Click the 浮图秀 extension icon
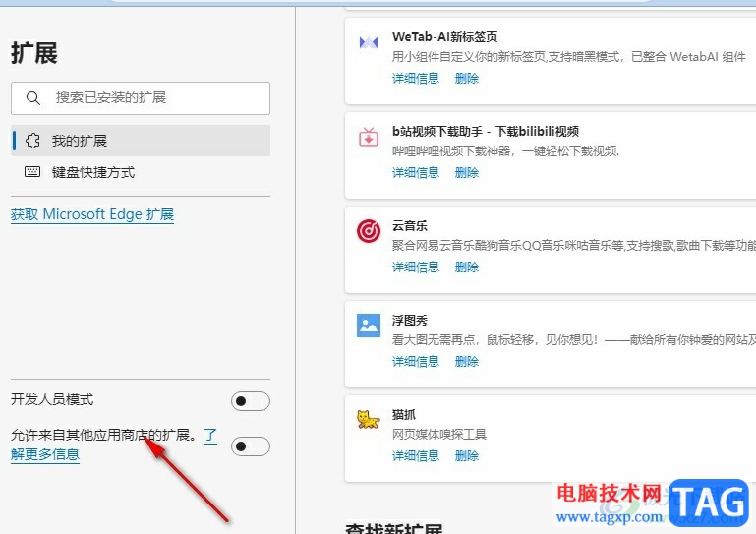The image size is (756, 534). pos(369,326)
